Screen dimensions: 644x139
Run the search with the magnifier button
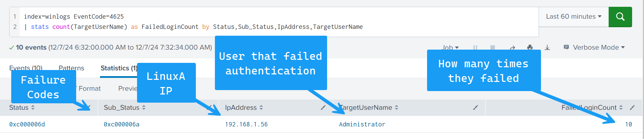[x=620, y=17]
